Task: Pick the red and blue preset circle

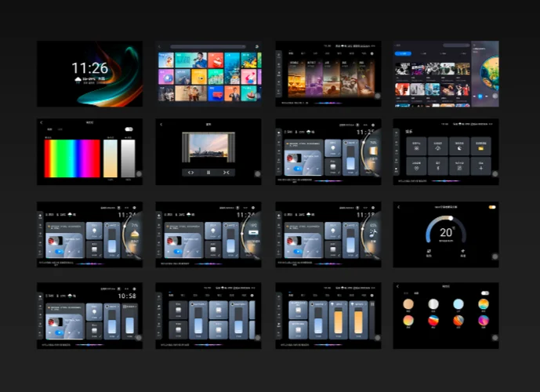Action: (x=433, y=321)
